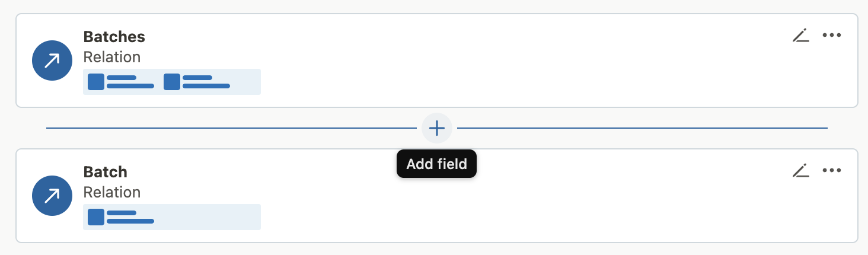The image size is (868, 255).
Task: Click the placeholder item in Batch preview
Action: coord(121,217)
